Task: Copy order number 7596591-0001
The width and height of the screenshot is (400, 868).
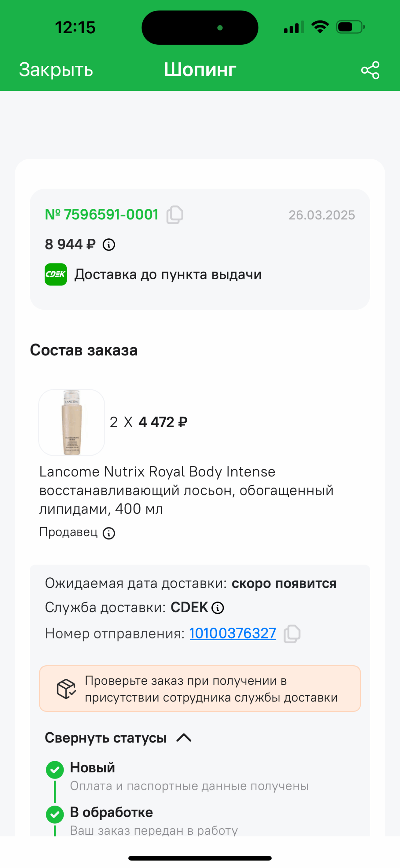Action: (x=175, y=215)
